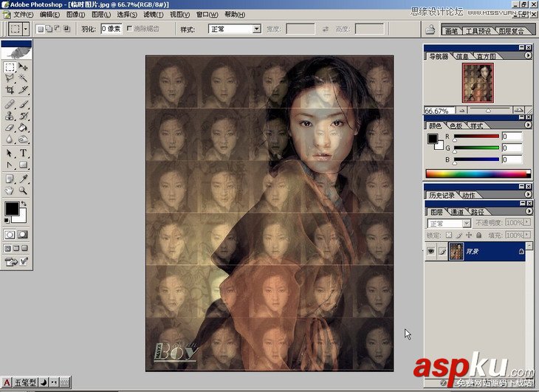Choose New selection mode in options bar
This screenshot has height=392, width=539.
click(x=40, y=29)
